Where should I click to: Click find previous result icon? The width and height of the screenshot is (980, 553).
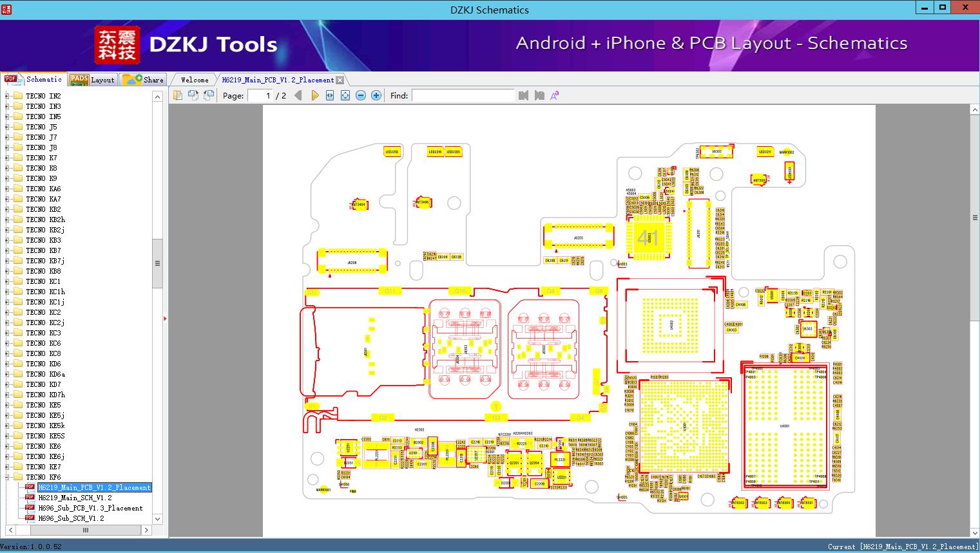(x=523, y=95)
